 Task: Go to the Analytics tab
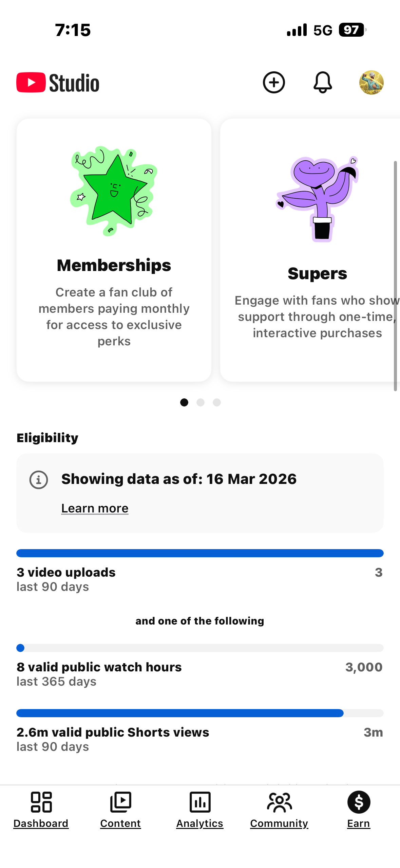[200, 810]
